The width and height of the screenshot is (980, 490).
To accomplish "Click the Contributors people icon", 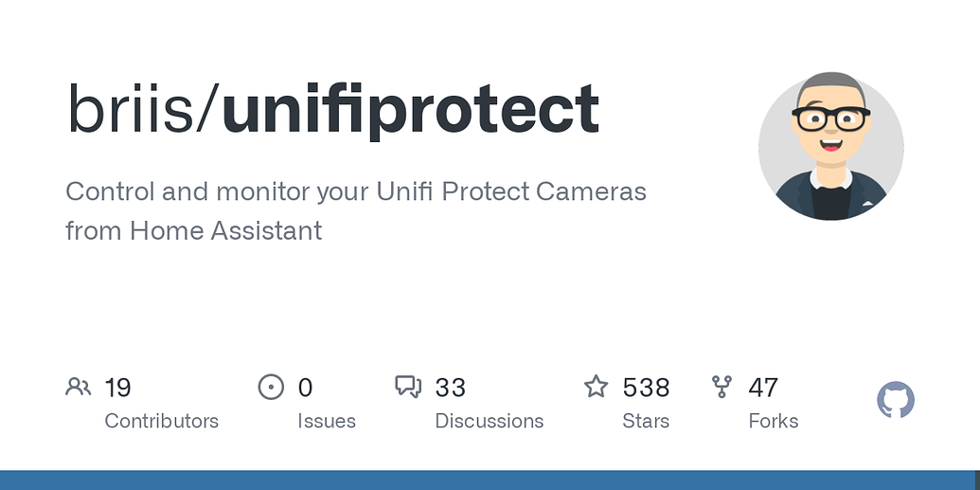I will 79,387.
